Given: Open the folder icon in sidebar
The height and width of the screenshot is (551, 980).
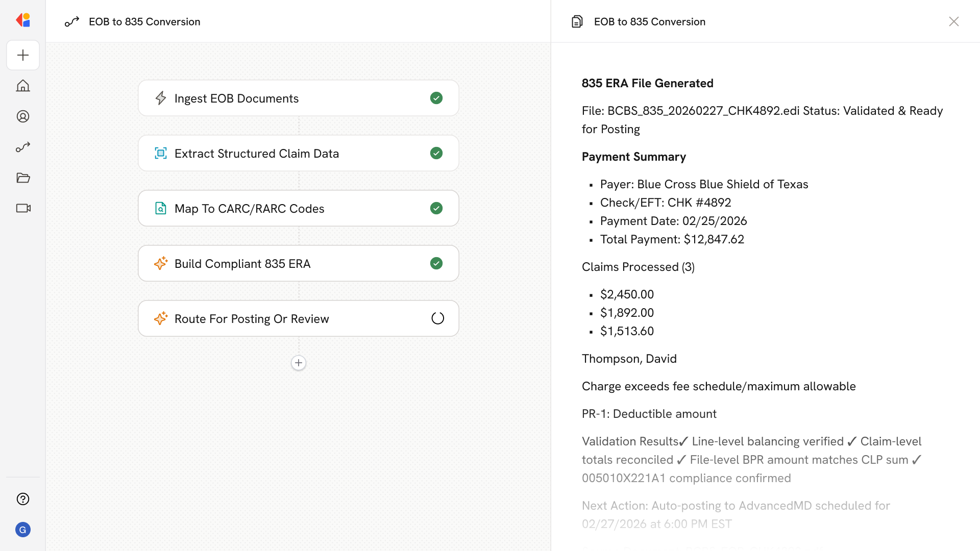Looking at the screenshot, I should [23, 178].
